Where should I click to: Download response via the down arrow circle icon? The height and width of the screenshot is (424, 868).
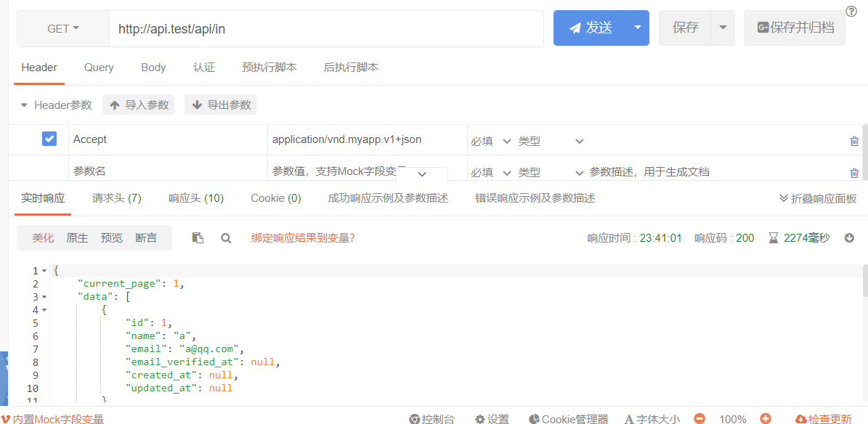click(850, 238)
